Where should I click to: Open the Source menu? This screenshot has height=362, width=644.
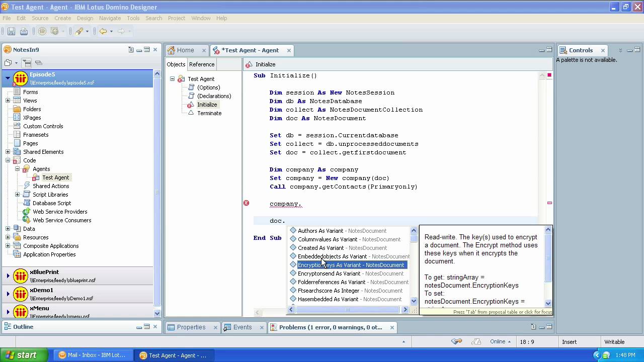click(40, 18)
